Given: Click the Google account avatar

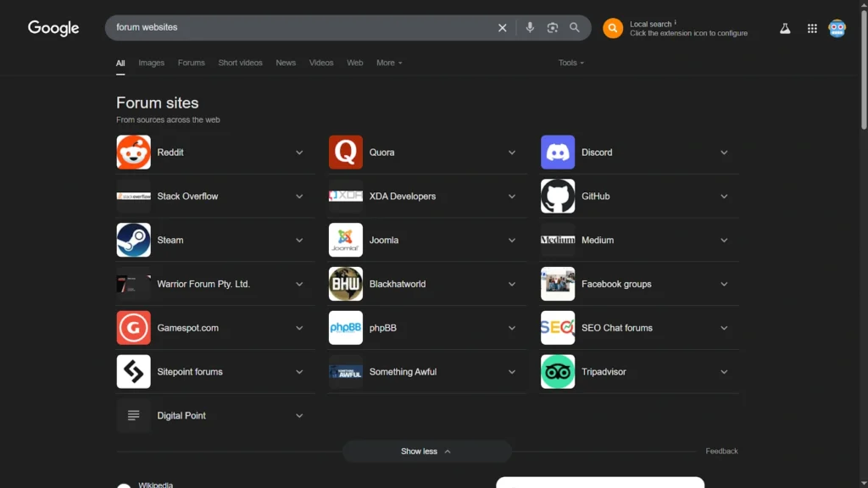Looking at the screenshot, I should coord(837,28).
